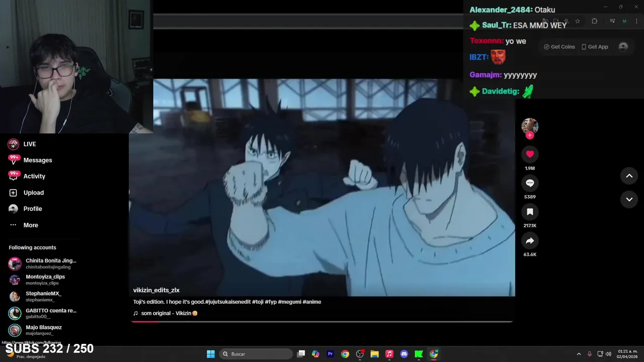This screenshot has width=644, height=362.
Task: Click the #anime hashtag
Action: [312, 302]
